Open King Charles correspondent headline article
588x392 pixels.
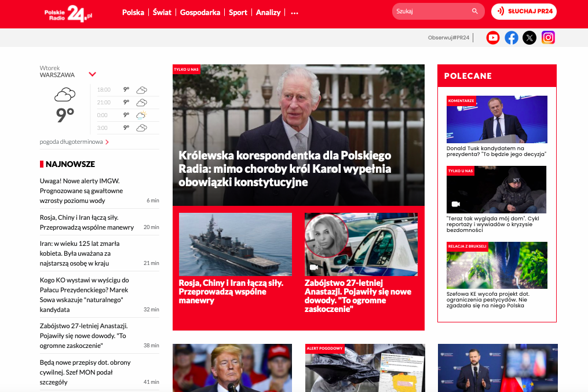coord(285,169)
